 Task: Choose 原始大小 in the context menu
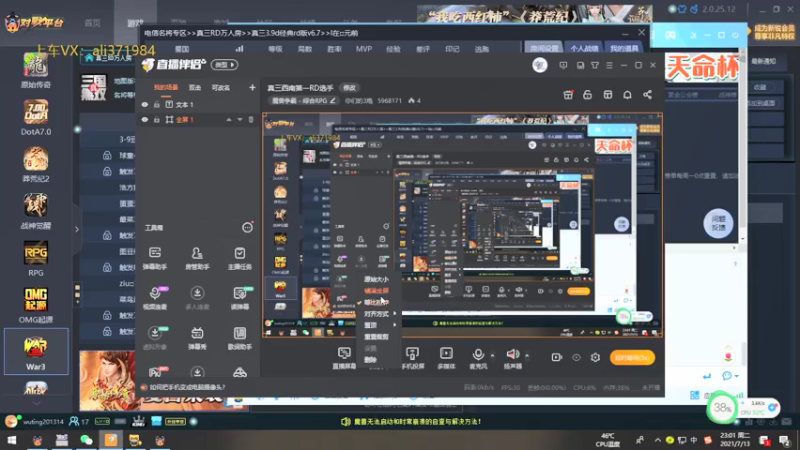click(x=376, y=279)
